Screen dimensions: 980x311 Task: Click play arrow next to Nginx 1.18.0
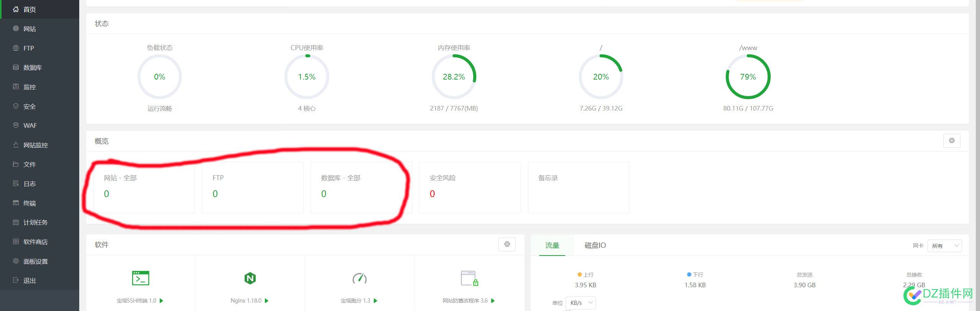click(x=266, y=301)
